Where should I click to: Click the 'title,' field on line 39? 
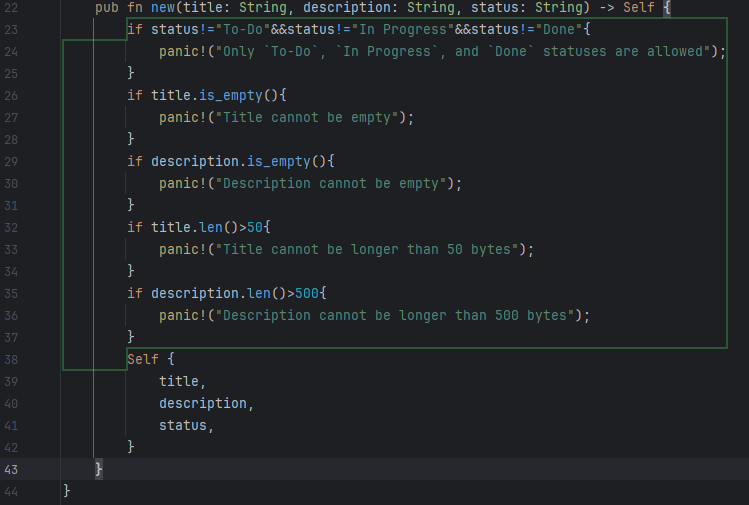(x=182, y=381)
